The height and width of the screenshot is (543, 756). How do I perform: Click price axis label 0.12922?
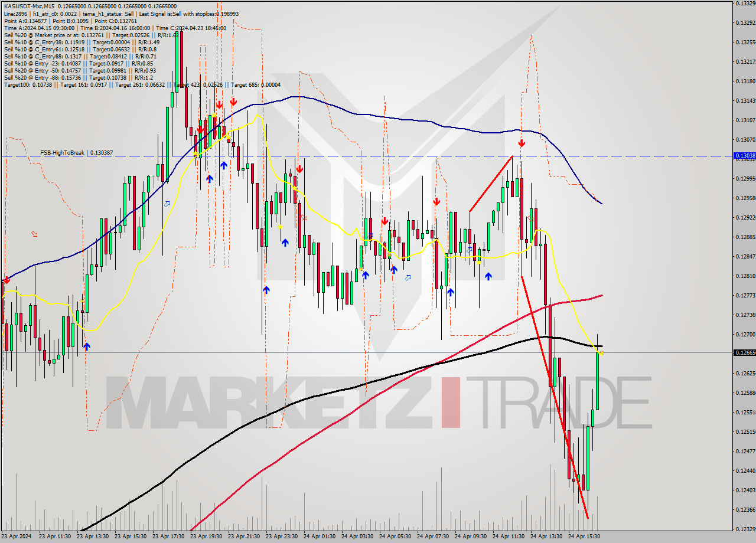[745, 217]
